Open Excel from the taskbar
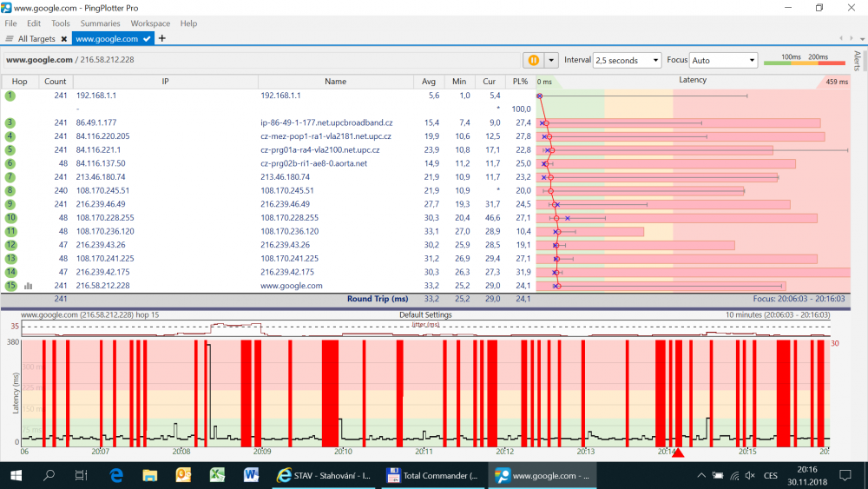The width and height of the screenshot is (868, 489). click(217, 475)
